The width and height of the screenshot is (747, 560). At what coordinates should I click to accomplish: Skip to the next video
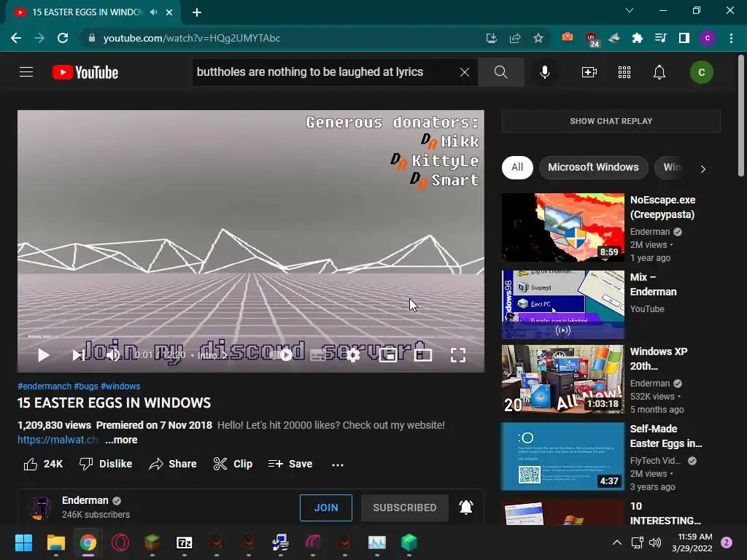click(x=78, y=355)
